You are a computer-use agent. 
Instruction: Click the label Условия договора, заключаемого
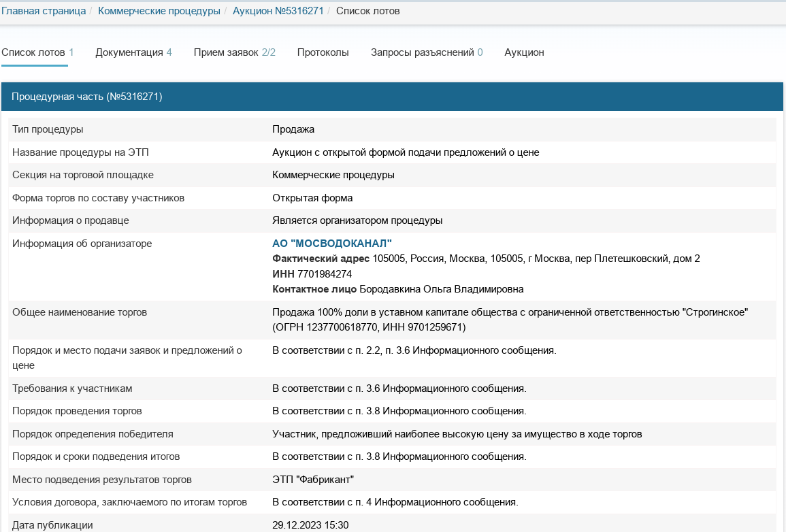click(129, 502)
